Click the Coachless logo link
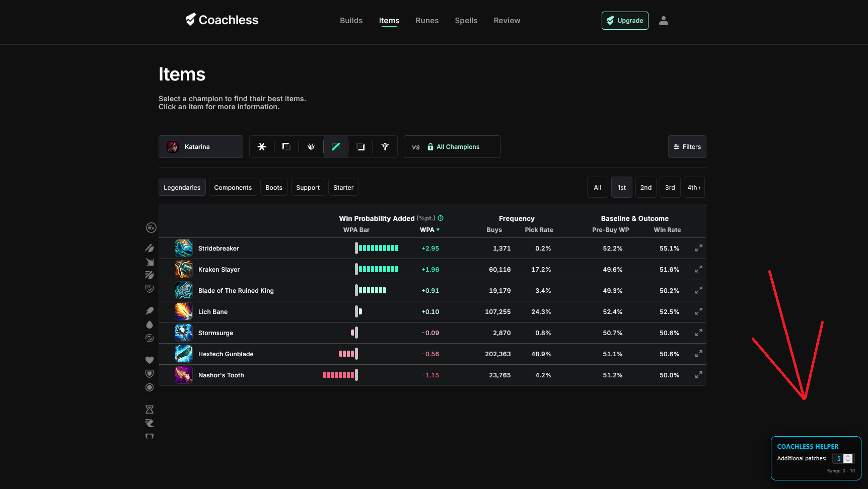This screenshot has width=868, height=489. (222, 20)
